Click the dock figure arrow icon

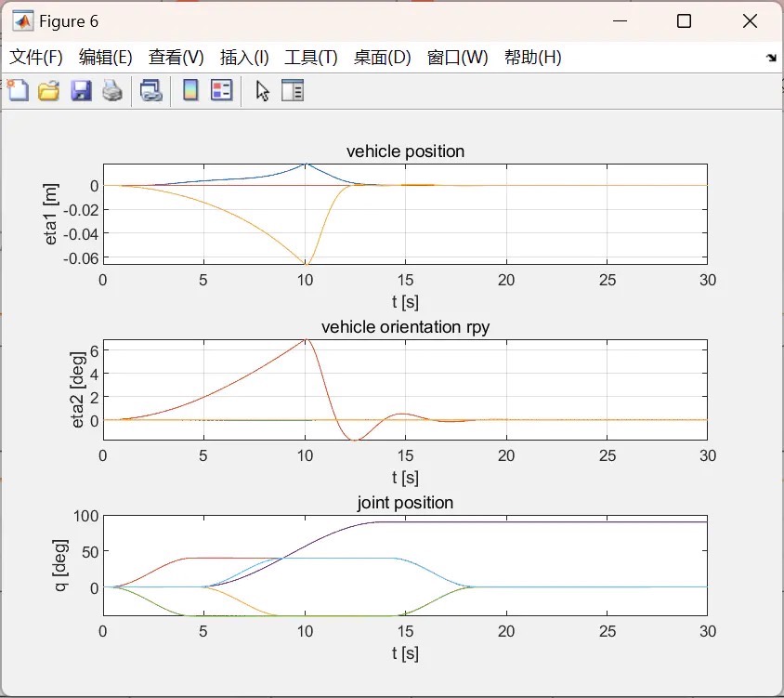[771, 58]
